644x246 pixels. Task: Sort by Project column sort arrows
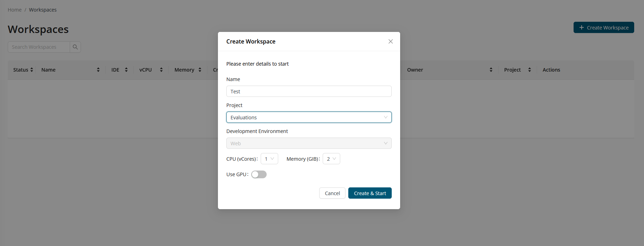point(530,70)
